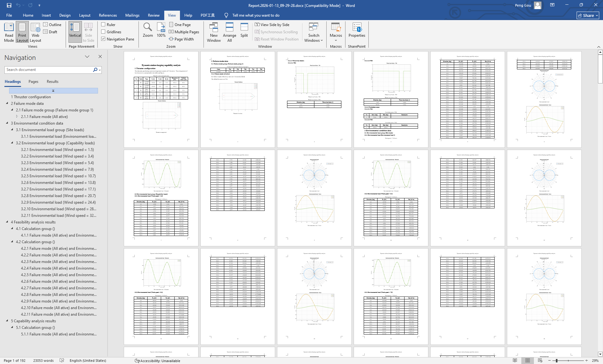Select Print Layout view
The image size is (603, 364).
[x=22, y=32]
